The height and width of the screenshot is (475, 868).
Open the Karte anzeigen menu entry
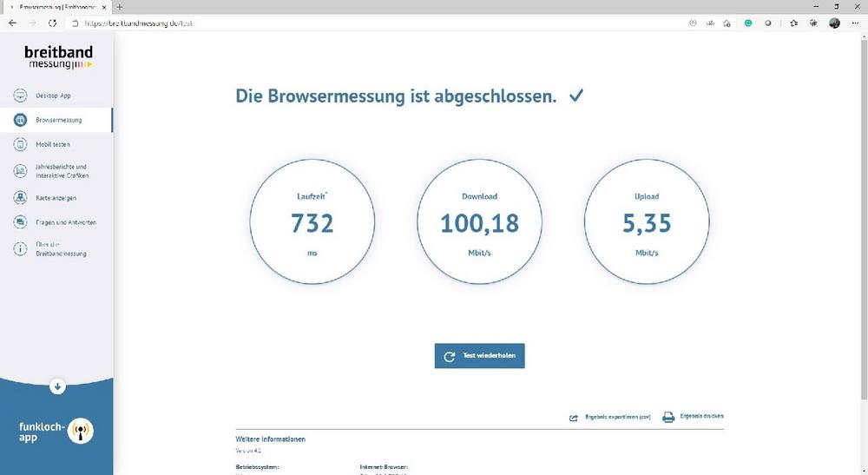point(56,197)
